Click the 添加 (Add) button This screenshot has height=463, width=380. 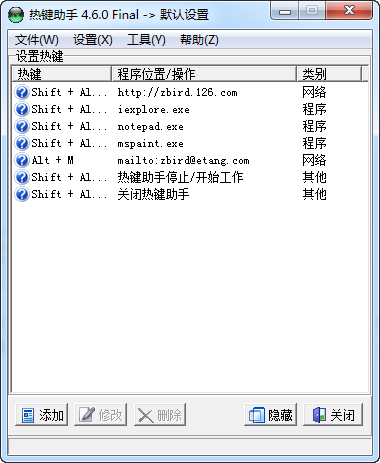[x=42, y=415]
